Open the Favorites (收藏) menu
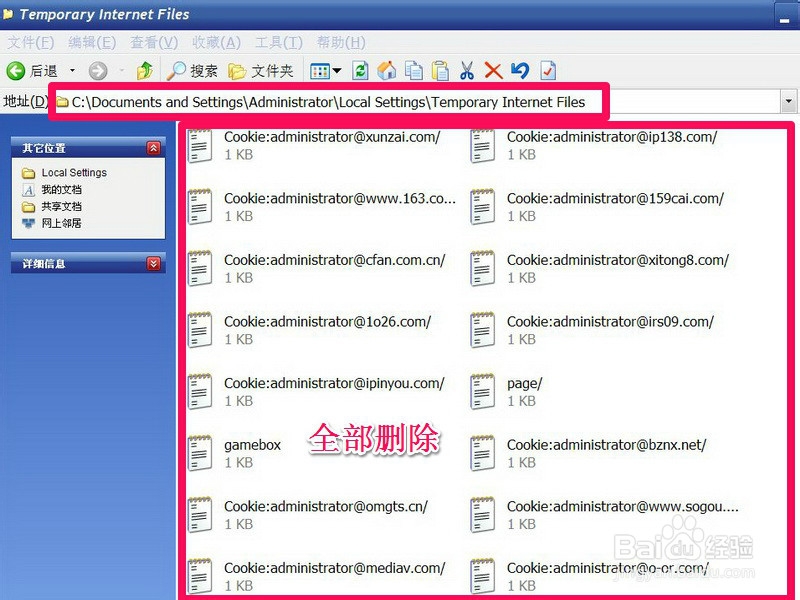Viewport: 800px width, 600px height. tap(216, 42)
